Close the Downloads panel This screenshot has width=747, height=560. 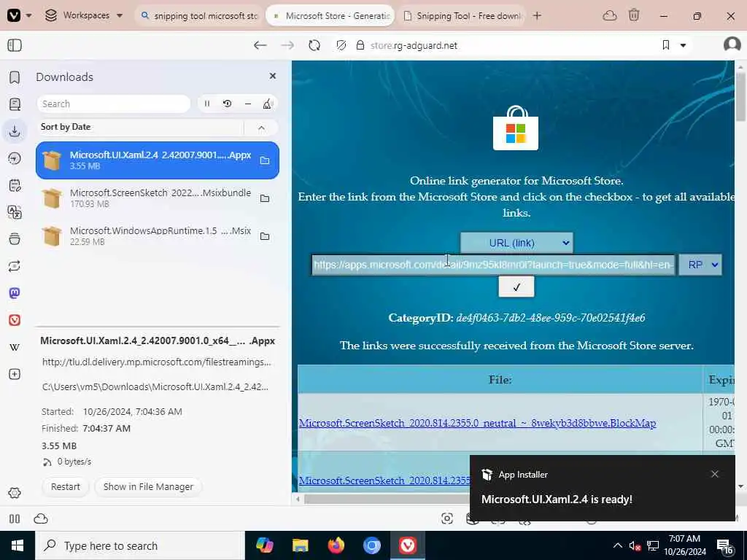point(273,76)
